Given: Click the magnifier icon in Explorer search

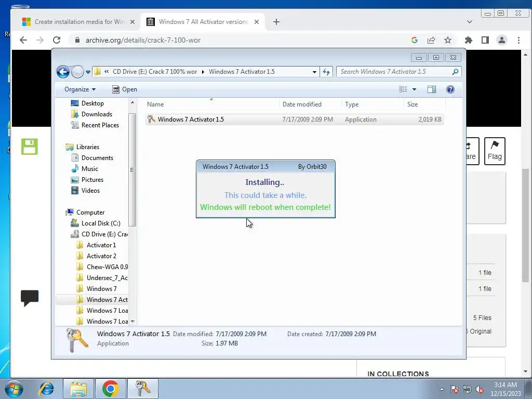Looking at the screenshot, I should point(455,72).
